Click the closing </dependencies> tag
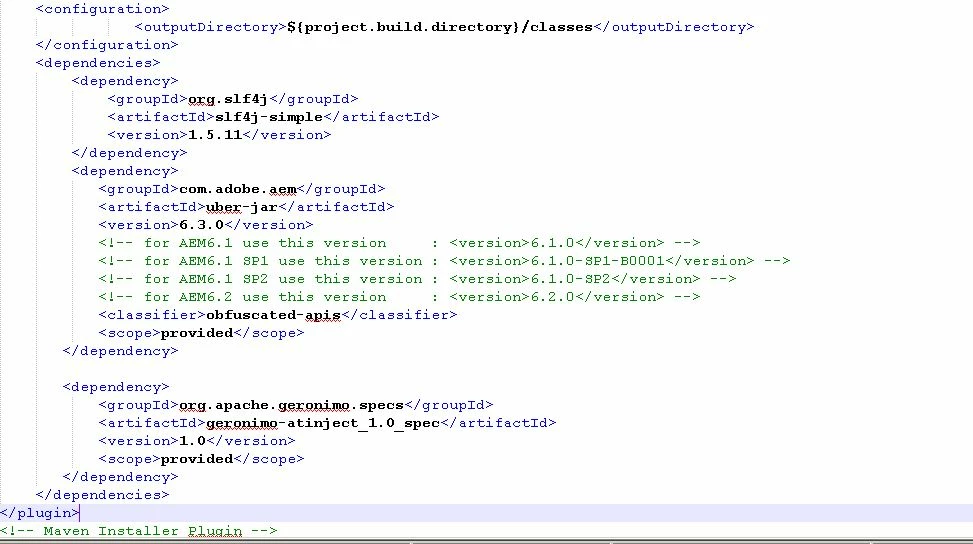The height and width of the screenshot is (544, 973). coord(102,495)
